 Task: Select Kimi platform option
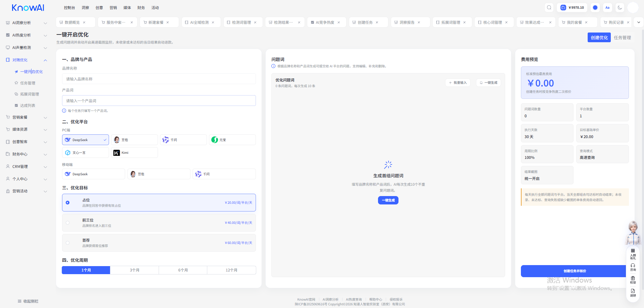pyautogui.click(x=135, y=152)
